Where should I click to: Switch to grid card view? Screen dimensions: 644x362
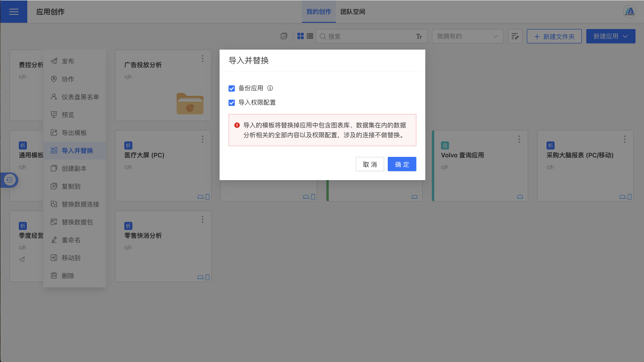click(301, 36)
